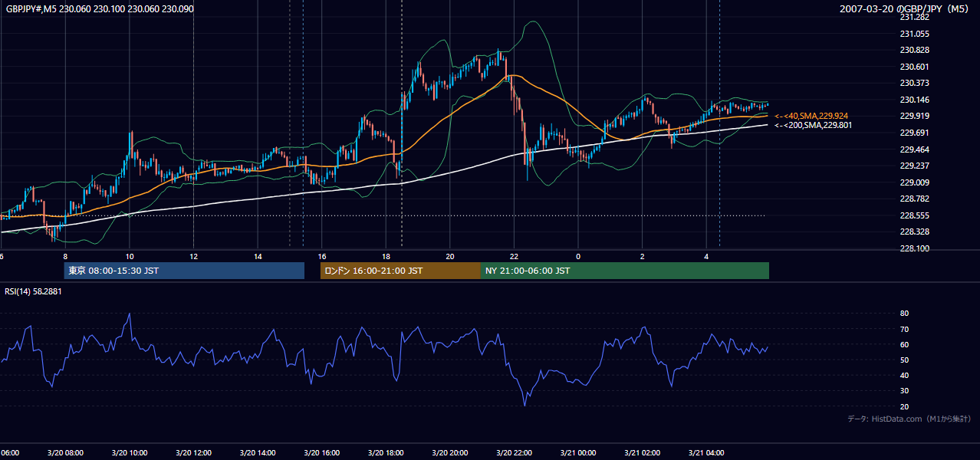980x460 pixels.
Task: Click price axis label 229.009
Action: [x=915, y=182]
